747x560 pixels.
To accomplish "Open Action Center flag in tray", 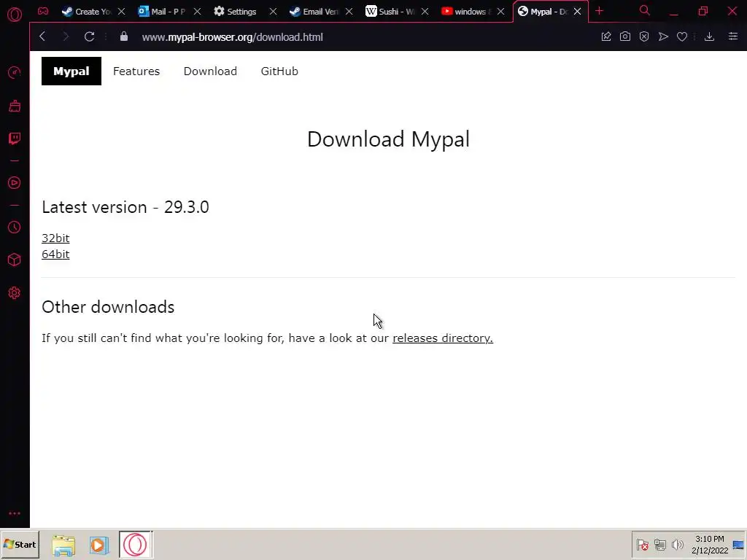I will pos(643,544).
